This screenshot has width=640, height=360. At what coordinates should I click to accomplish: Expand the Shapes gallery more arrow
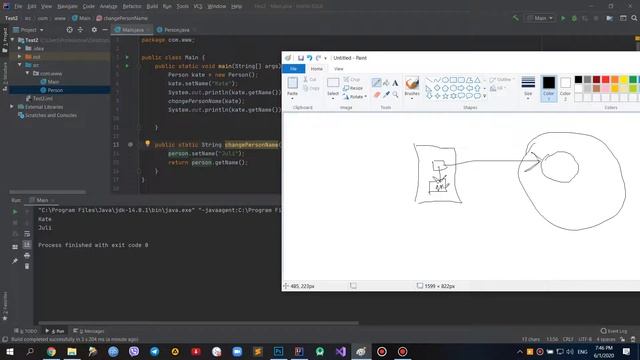click(484, 96)
